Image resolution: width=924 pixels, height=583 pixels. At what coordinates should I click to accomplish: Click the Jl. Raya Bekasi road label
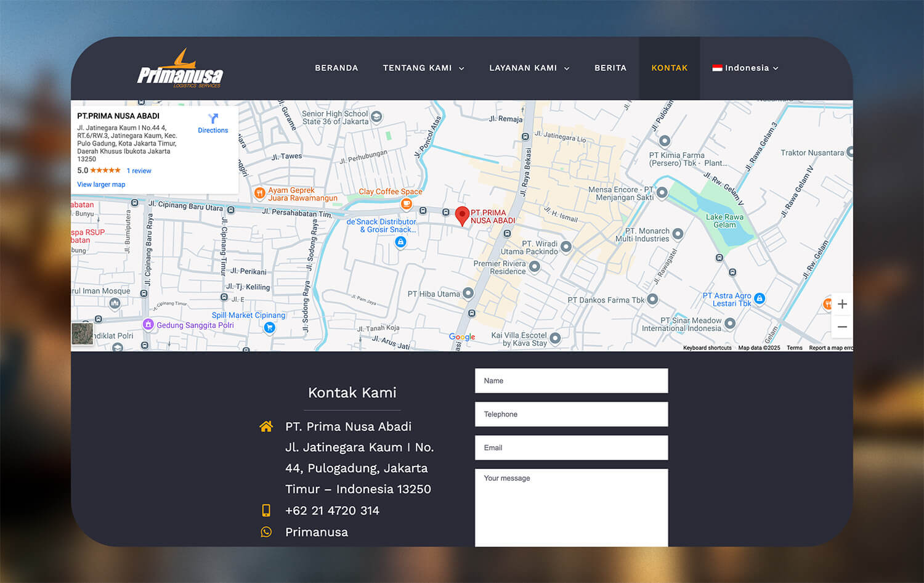click(525, 172)
